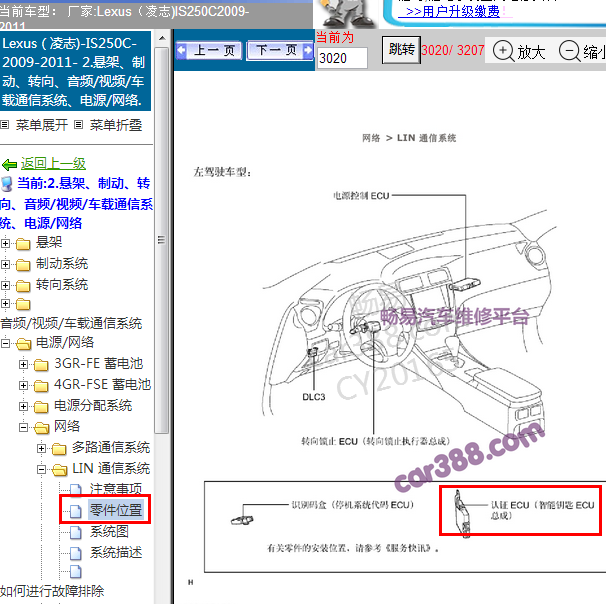The height and width of the screenshot is (604, 606).
Task: Go to previous page with 上一页 button
Action: click(209, 51)
